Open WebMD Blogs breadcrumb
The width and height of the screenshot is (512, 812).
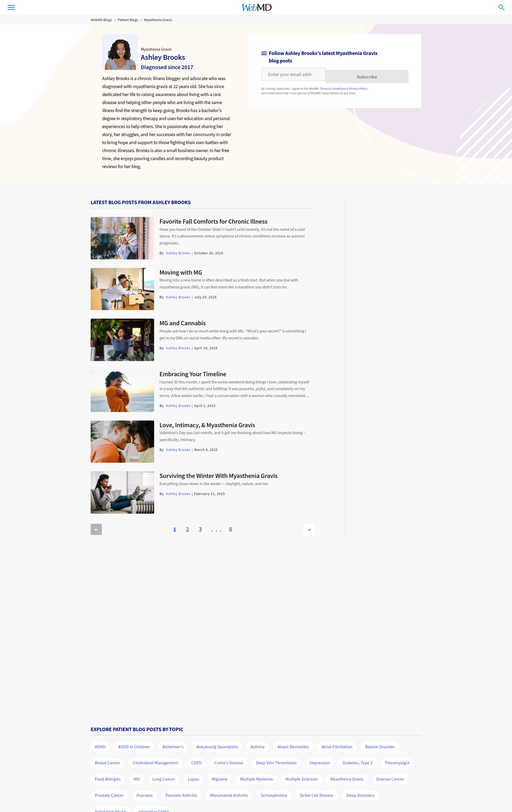click(x=101, y=20)
